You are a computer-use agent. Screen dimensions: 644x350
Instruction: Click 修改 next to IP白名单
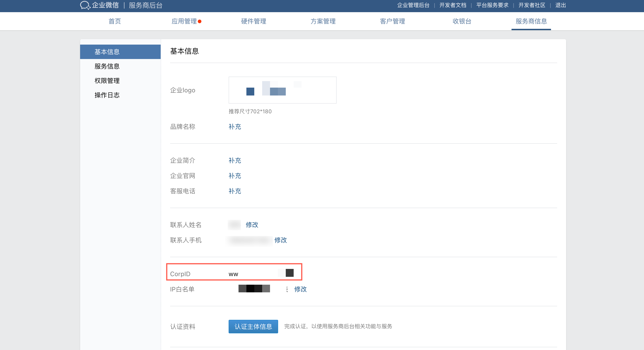(x=300, y=289)
